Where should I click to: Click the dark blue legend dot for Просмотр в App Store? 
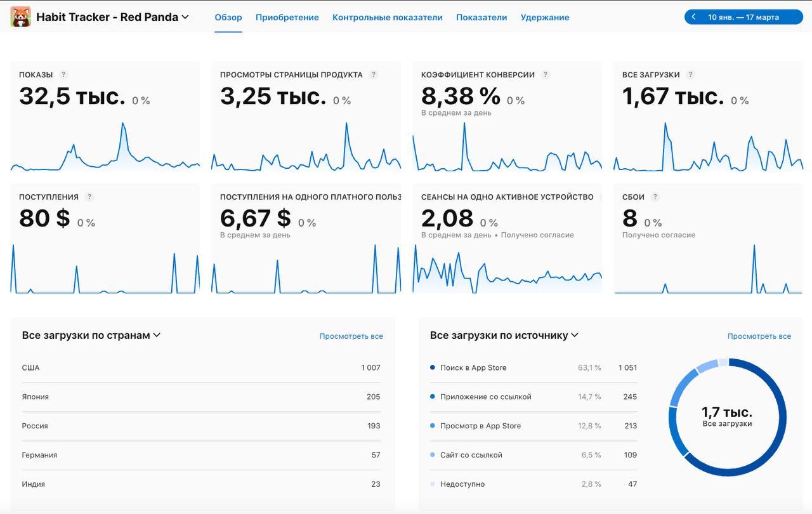point(433,425)
